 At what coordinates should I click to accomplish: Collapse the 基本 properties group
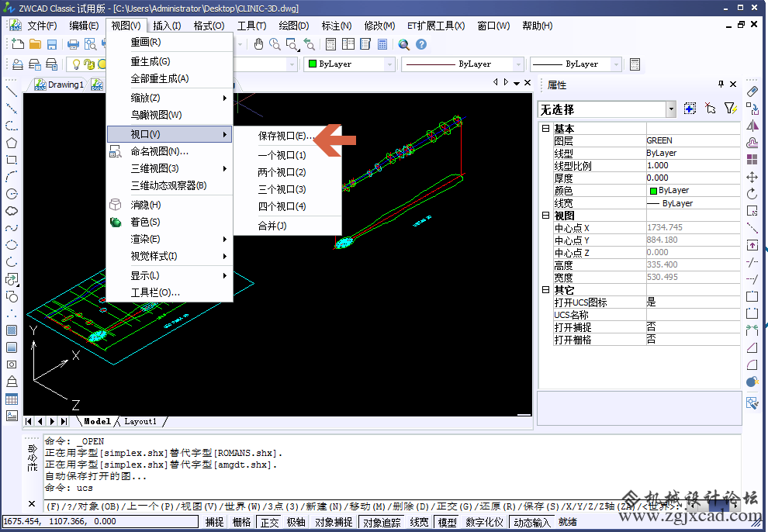click(x=545, y=129)
